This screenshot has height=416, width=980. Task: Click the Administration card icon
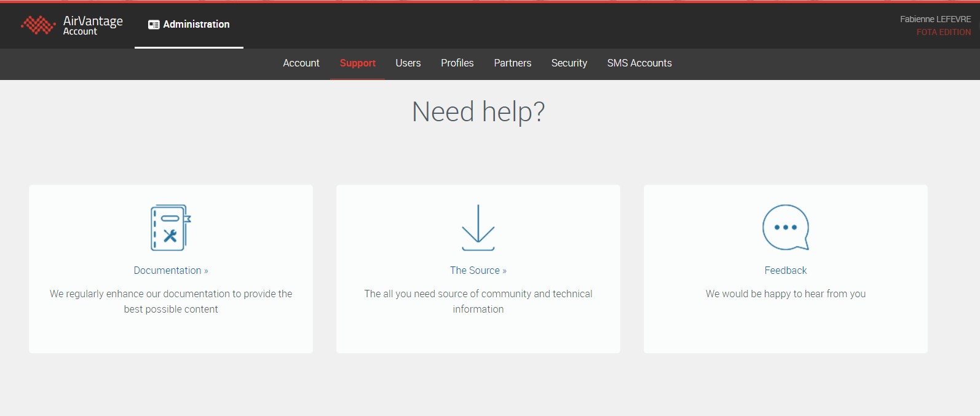[154, 25]
